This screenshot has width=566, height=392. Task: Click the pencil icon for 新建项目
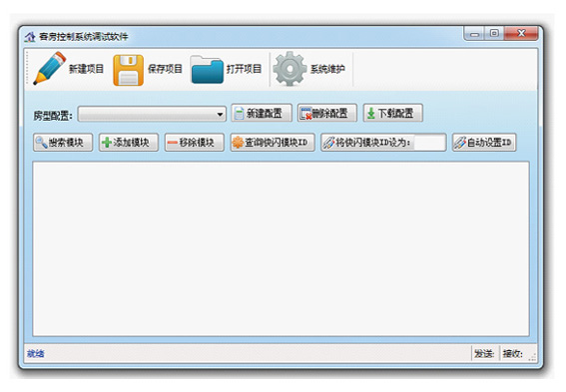50,69
